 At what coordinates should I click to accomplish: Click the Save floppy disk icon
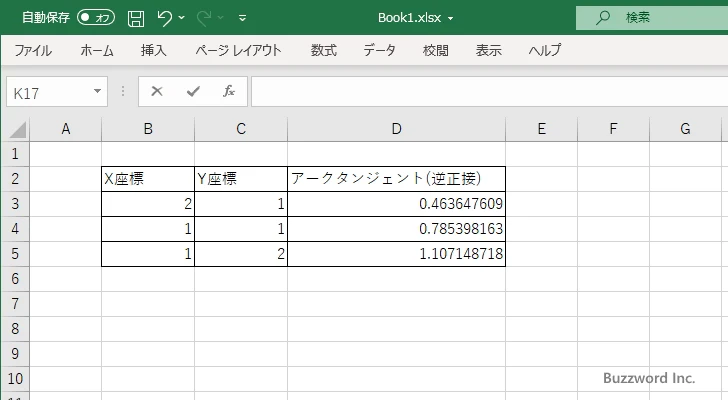point(136,18)
